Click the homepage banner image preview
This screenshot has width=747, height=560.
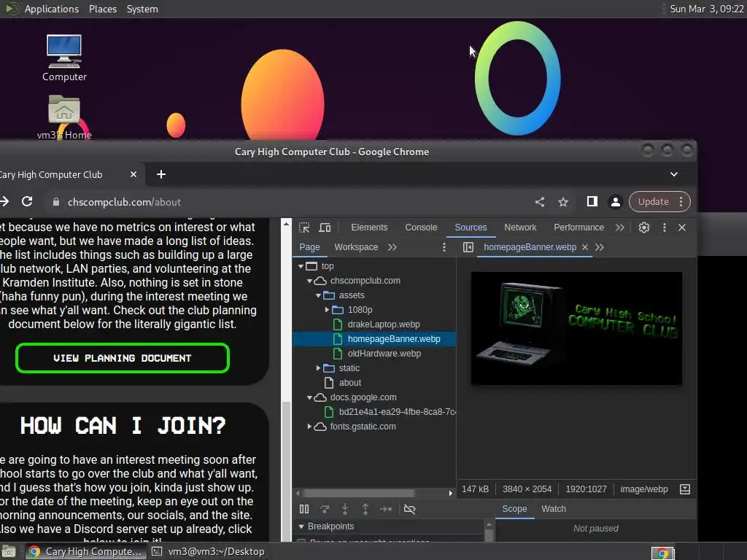point(576,328)
